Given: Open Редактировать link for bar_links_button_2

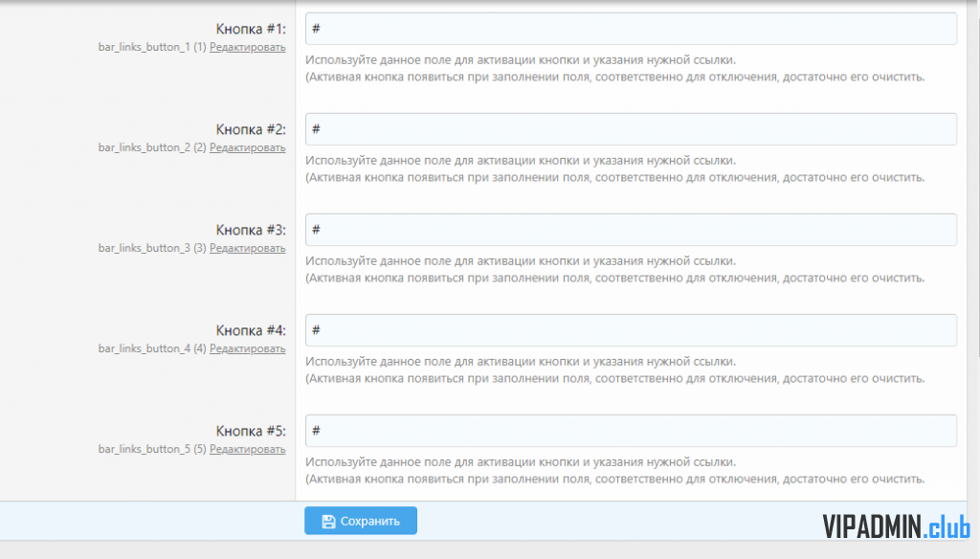Looking at the screenshot, I should click(248, 148).
